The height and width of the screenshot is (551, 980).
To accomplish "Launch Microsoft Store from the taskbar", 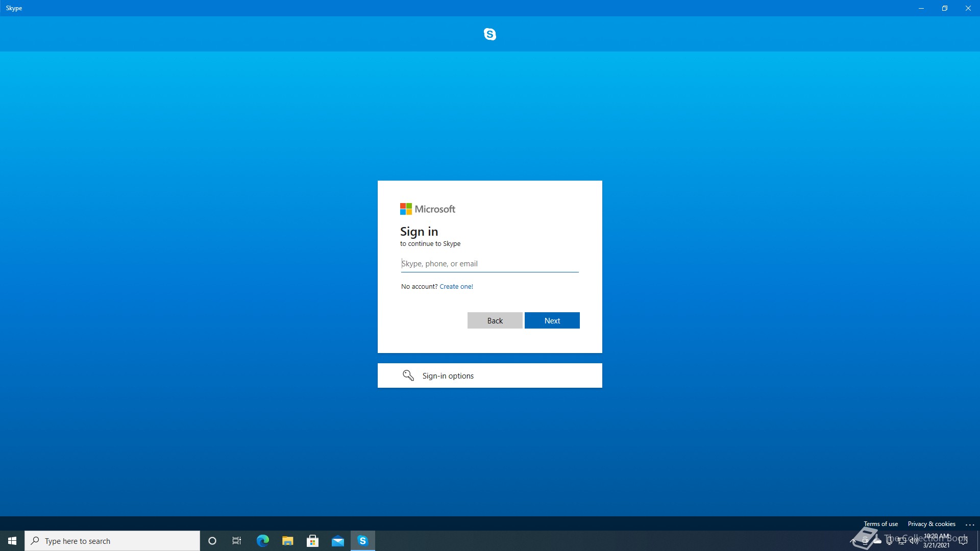I will (312, 541).
